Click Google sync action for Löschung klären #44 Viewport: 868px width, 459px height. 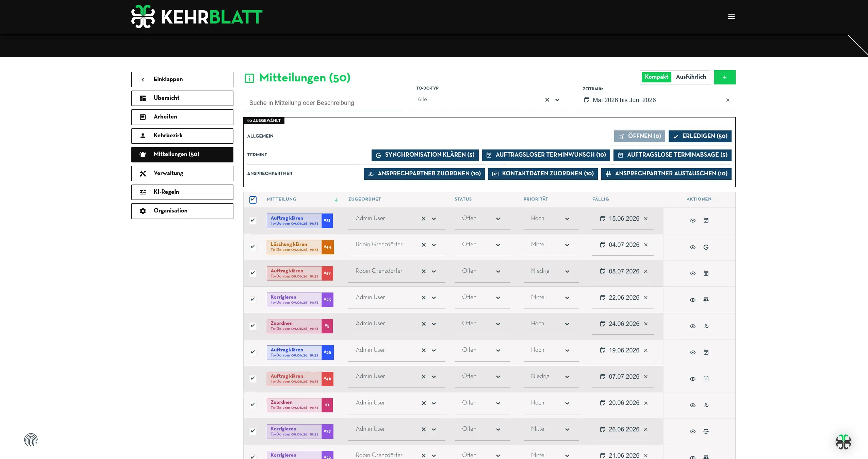[x=706, y=247]
